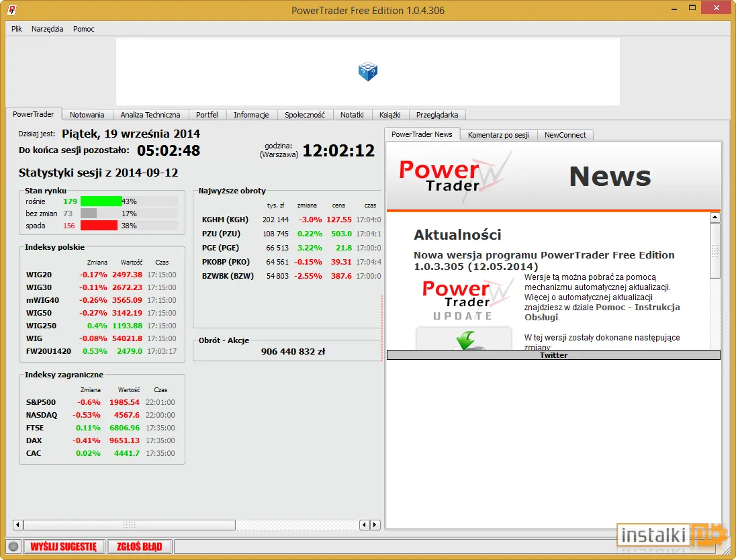
Task: Switch to the Społeczność tab
Action: coord(305,115)
